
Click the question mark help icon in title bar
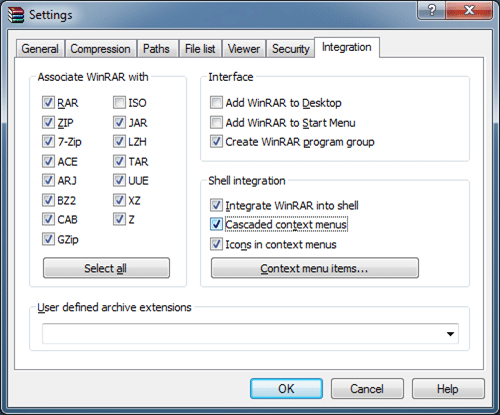point(431,10)
